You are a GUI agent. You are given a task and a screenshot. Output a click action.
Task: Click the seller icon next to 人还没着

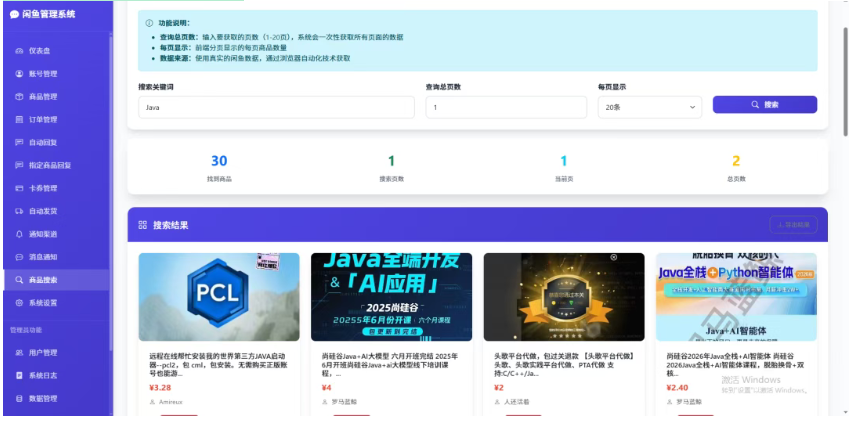[x=497, y=402]
